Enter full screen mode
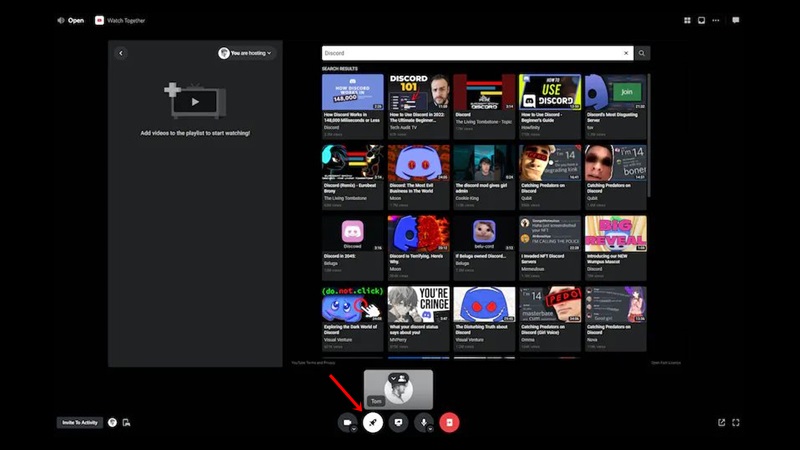Screen dimensions: 800x450 pos(736,422)
